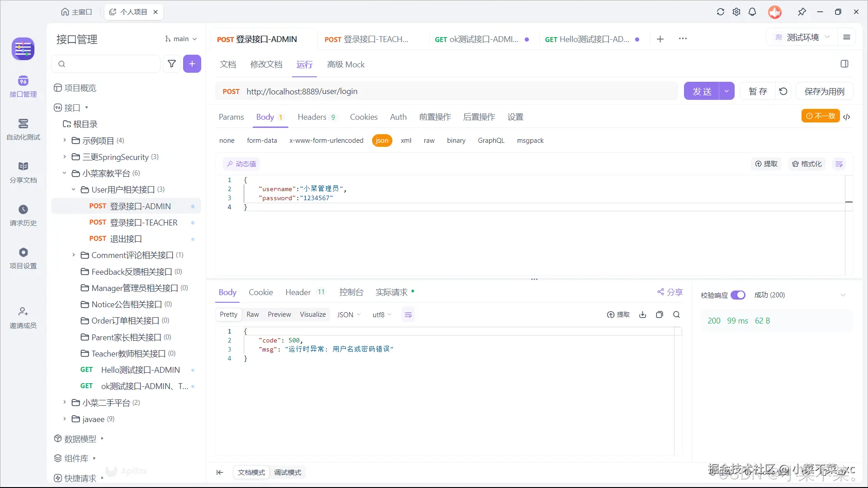
Task: Open the dropdown arrow beside 发送
Action: [x=726, y=91]
